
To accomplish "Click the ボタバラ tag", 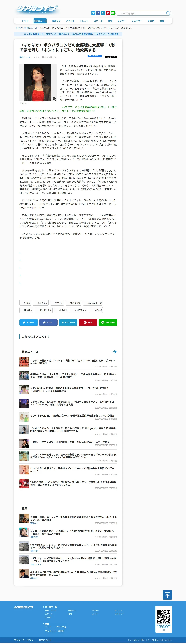I will coord(61,310).
